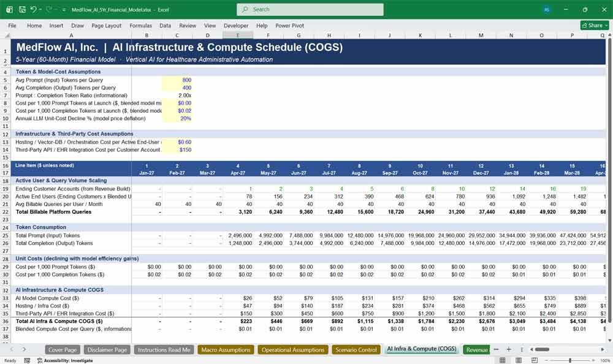Open the Power Pivot ribbon tab
Viewport: 613px width, 364px height.
[290, 25]
